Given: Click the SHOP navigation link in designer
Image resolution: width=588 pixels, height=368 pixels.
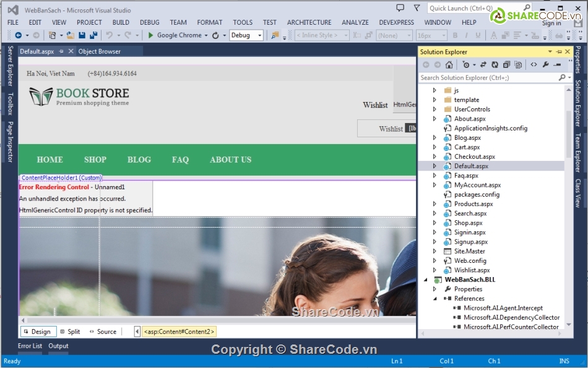Looking at the screenshot, I should click(x=95, y=160).
